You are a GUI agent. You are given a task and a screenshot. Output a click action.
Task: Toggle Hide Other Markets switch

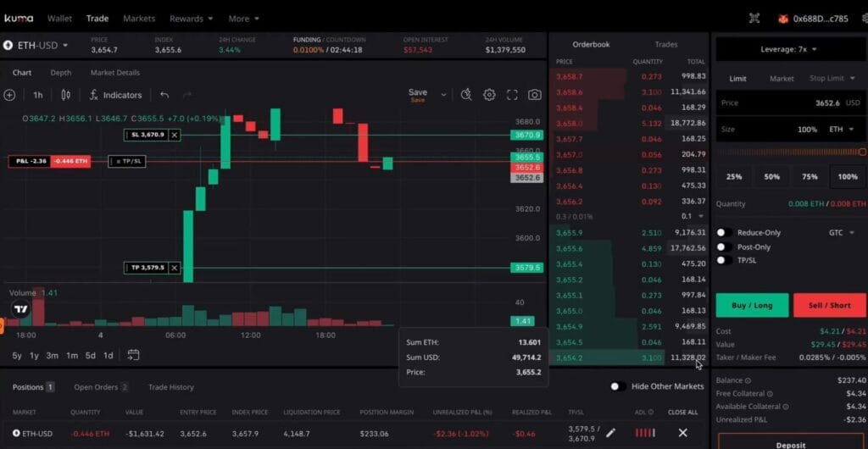pyautogui.click(x=618, y=386)
